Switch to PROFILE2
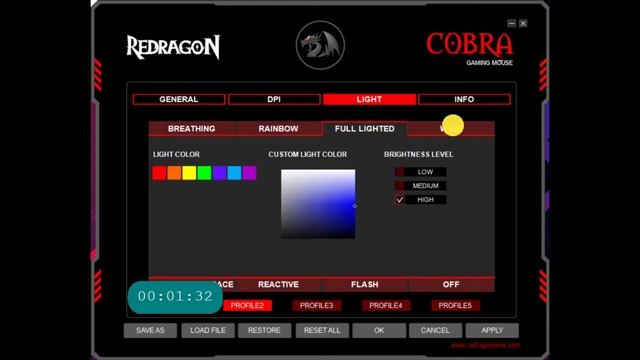This screenshot has height=360, width=640. pos(247,305)
